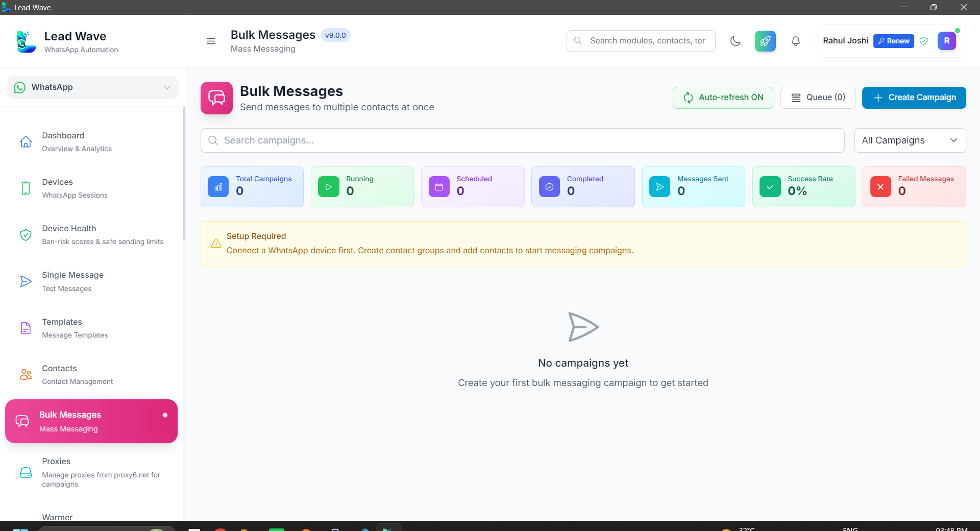Click the Proxies server icon
The width and height of the screenshot is (980, 531).
[x=26, y=472]
